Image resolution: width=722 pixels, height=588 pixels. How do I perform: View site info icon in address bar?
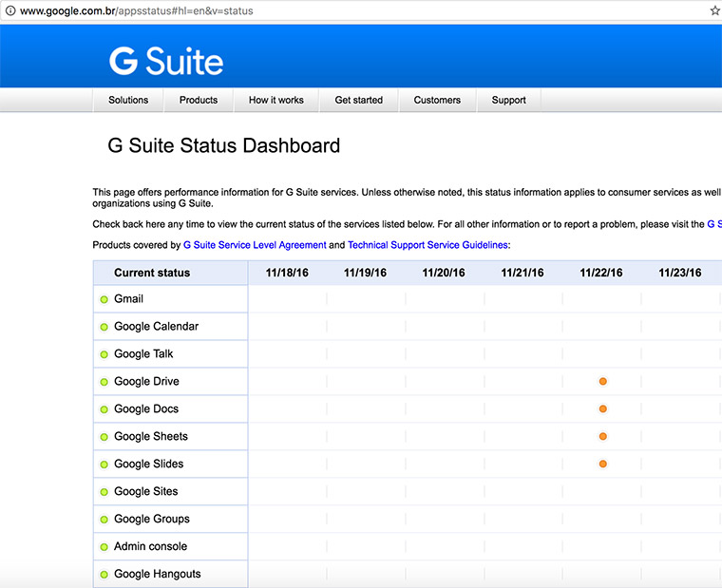pyautogui.click(x=9, y=11)
